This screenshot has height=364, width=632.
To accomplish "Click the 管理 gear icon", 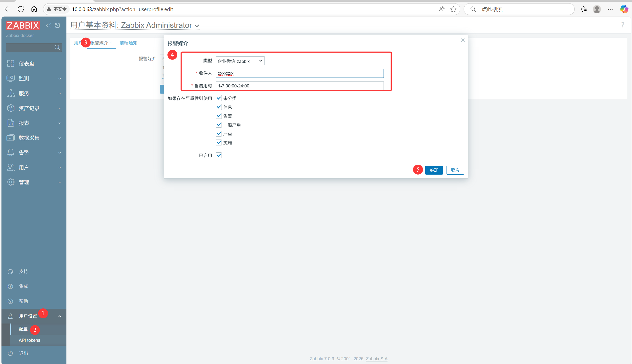I will [x=11, y=182].
